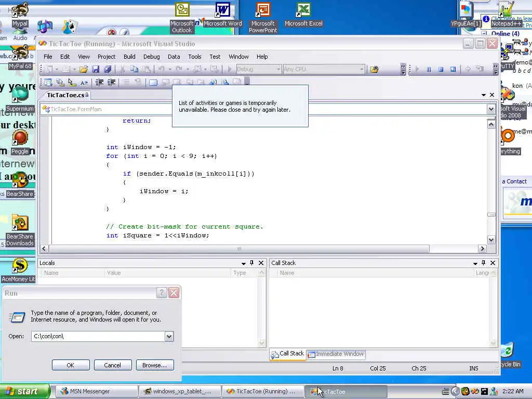Open the Window menu
Viewport: 532px width, 399px height.
coord(238,57)
